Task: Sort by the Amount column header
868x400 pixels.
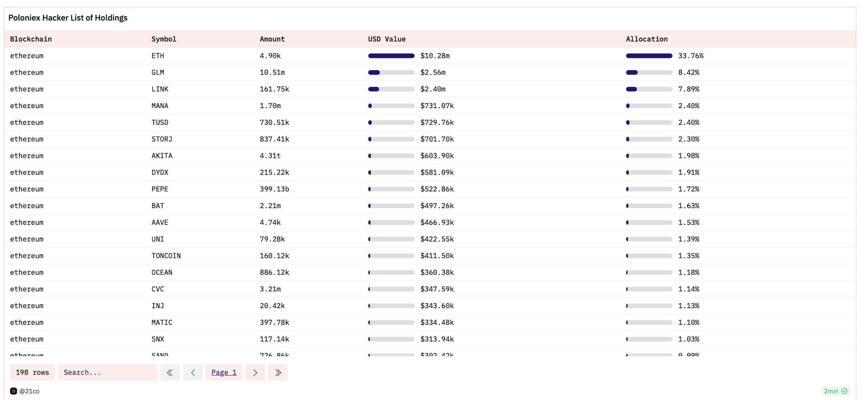Action: (272, 39)
